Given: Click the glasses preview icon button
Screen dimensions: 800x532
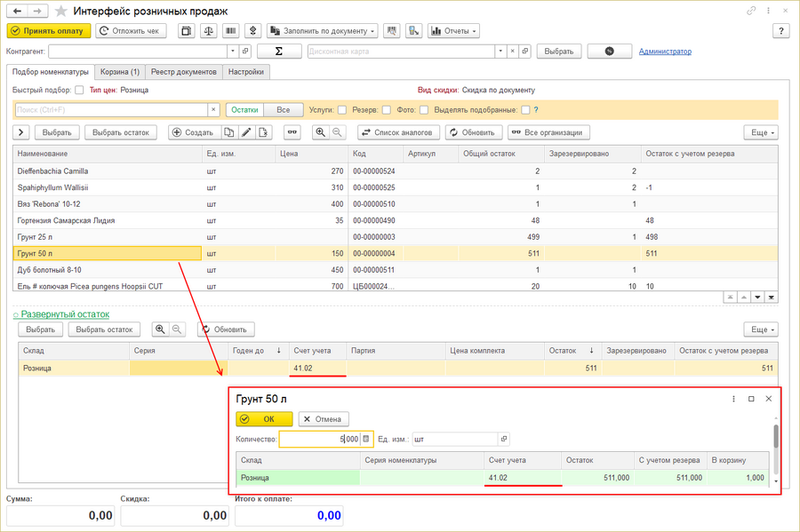Looking at the screenshot, I should [292, 132].
